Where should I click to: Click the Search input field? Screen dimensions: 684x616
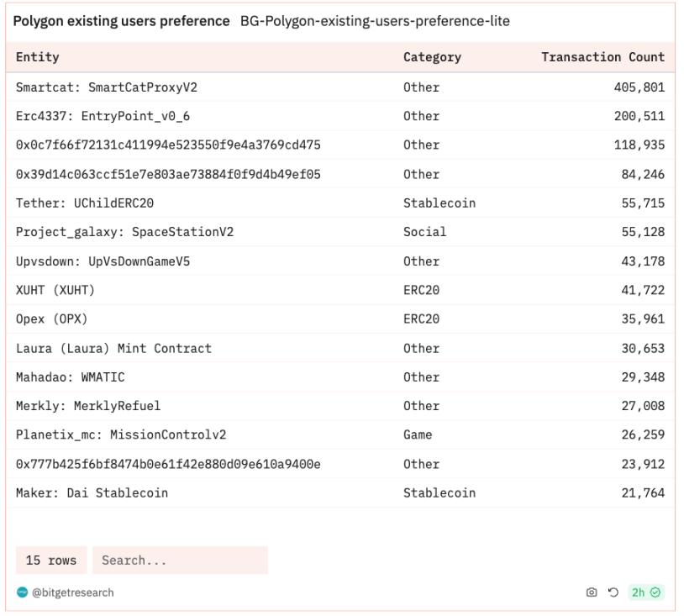click(x=180, y=561)
